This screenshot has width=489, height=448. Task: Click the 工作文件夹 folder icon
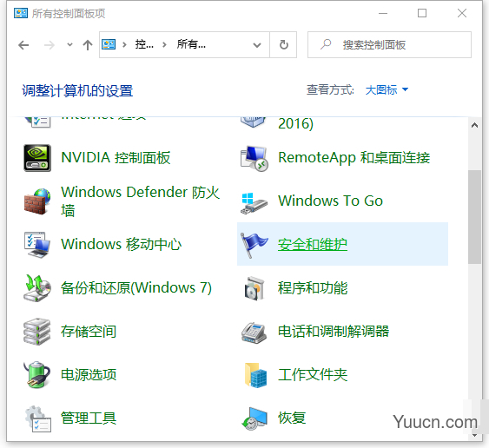tap(255, 375)
